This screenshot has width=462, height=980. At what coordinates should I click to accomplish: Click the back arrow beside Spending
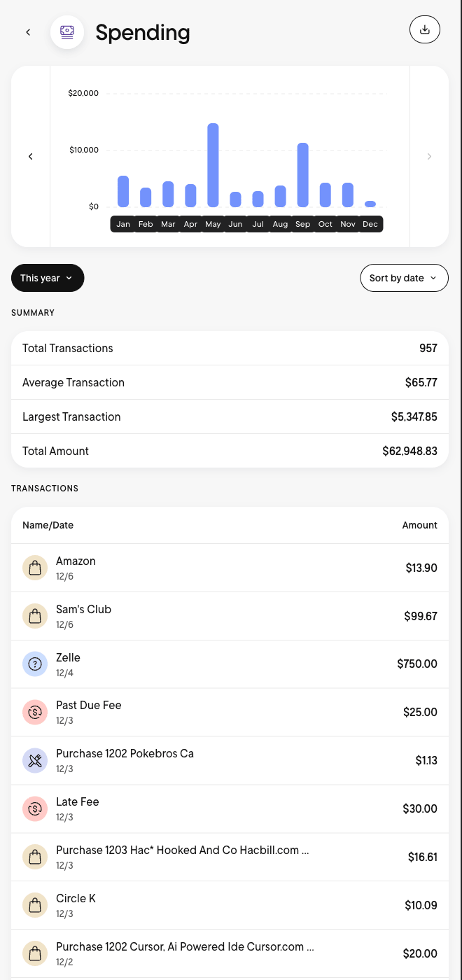tap(28, 32)
